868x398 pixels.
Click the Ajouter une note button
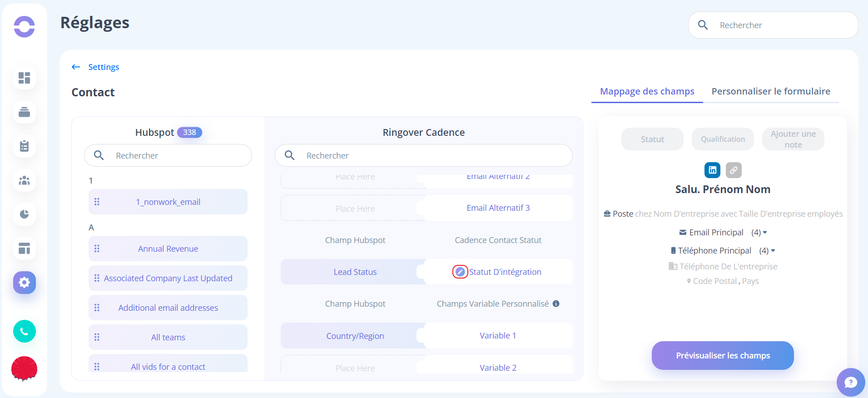[x=793, y=139]
